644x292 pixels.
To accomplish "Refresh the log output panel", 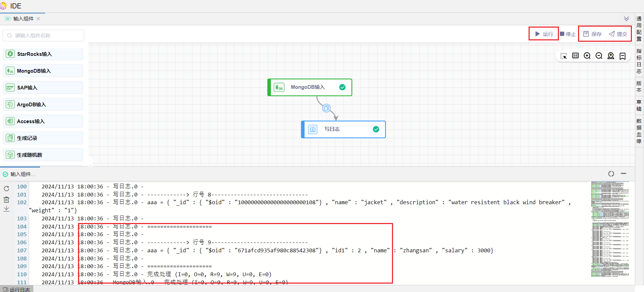I will pos(6,188).
